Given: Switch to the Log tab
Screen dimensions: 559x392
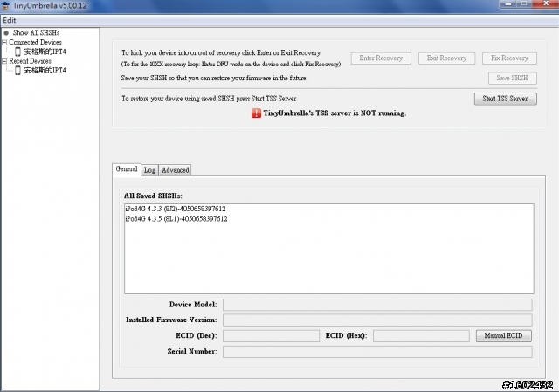Looking at the screenshot, I should [149, 170].
